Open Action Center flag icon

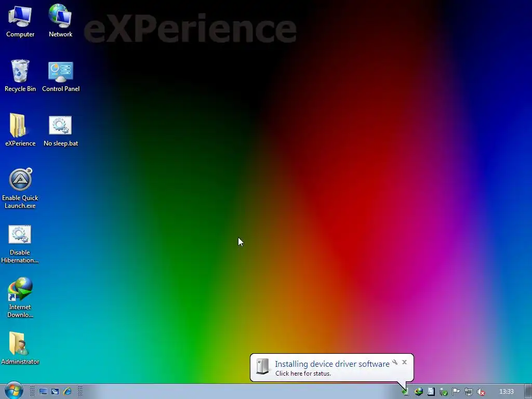[x=456, y=392]
